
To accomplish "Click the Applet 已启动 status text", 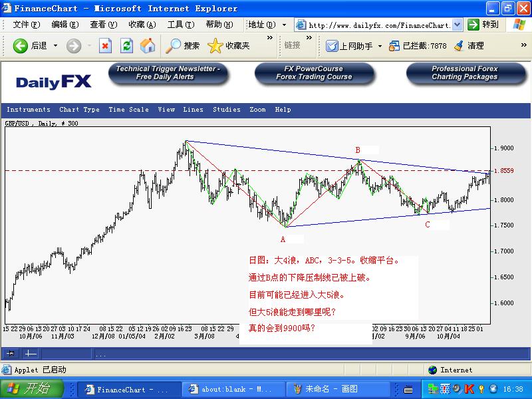I will pos(40,370).
